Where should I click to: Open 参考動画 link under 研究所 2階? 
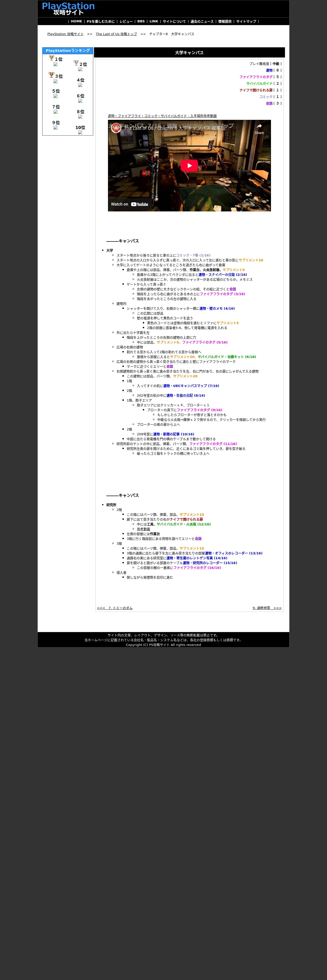tap(144, 529)
